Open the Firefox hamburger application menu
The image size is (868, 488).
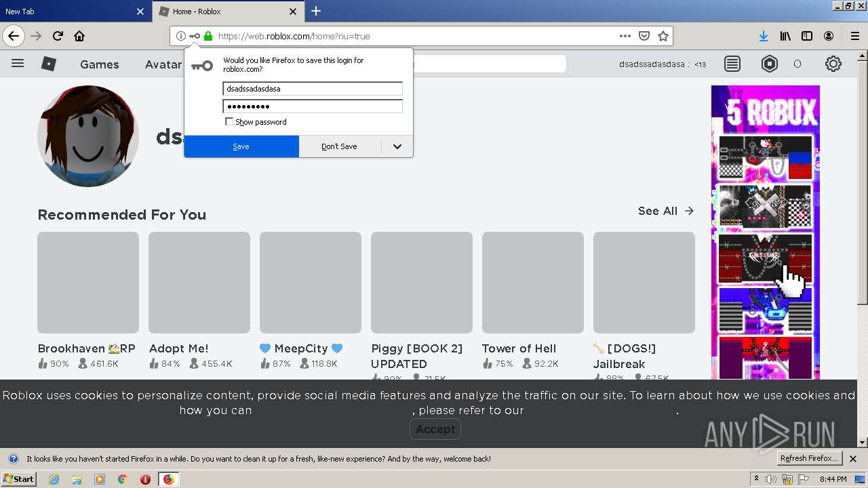pos(854,36)
